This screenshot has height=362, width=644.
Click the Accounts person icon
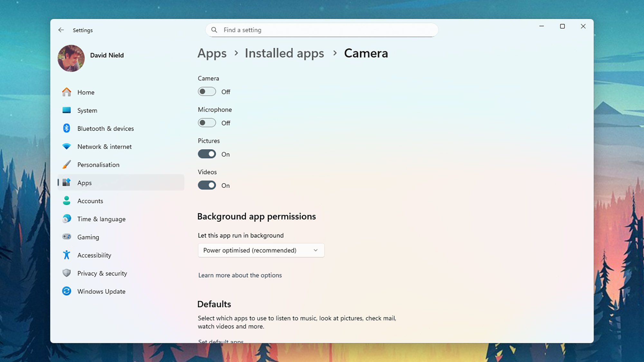[67, 201]
